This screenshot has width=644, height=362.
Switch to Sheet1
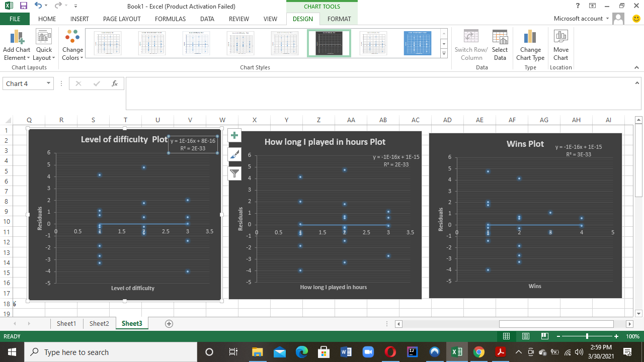tap(66, 323)
